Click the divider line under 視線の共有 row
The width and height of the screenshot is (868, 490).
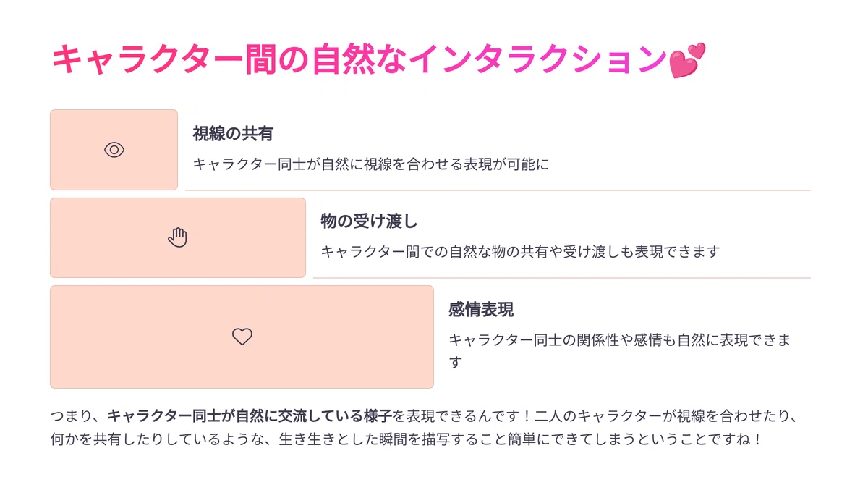click(x=498, y=190)
